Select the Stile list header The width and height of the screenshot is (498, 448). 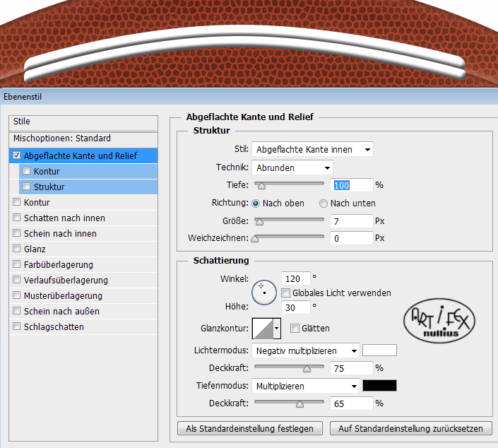[83, 122]
